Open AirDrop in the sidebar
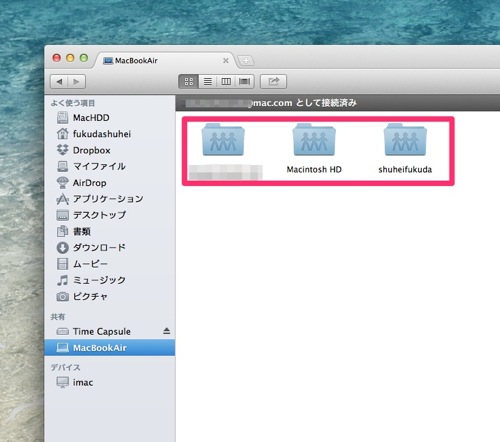500x442 pixels. (109, 183)
